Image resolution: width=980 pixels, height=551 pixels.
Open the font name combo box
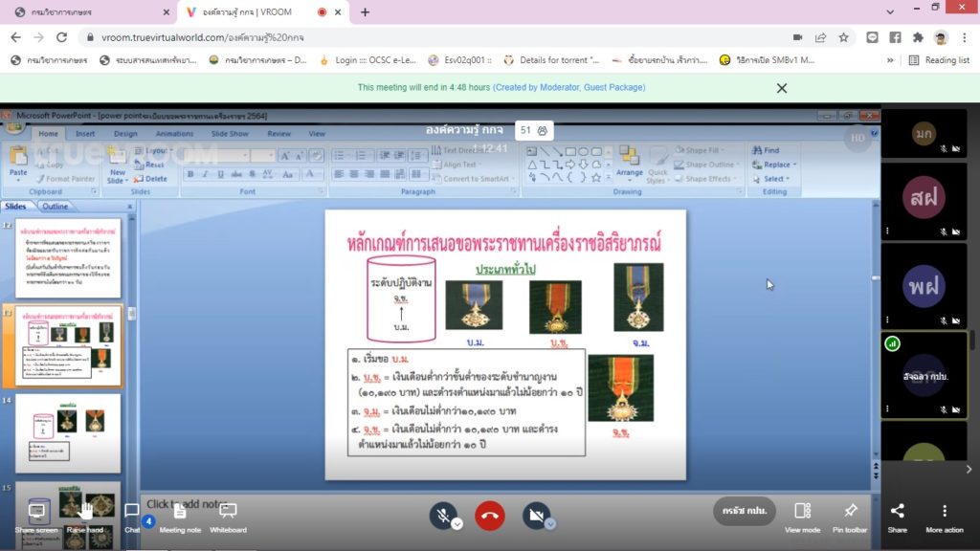217,156
